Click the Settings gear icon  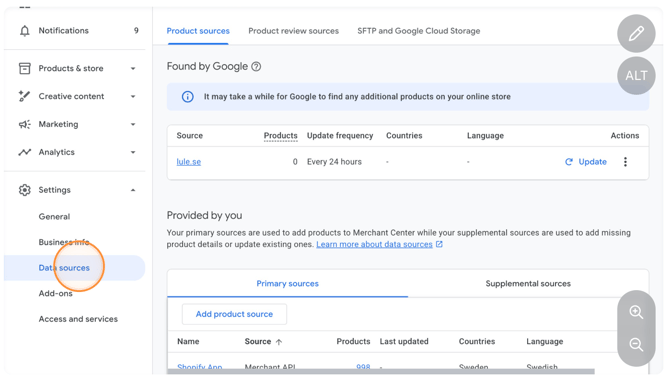tap(25, 190)
